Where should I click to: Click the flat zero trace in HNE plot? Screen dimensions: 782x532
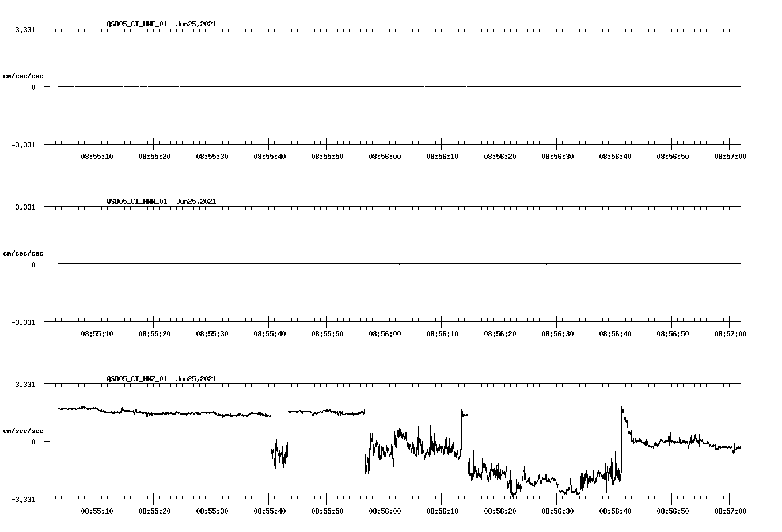[x=399, y=86]
